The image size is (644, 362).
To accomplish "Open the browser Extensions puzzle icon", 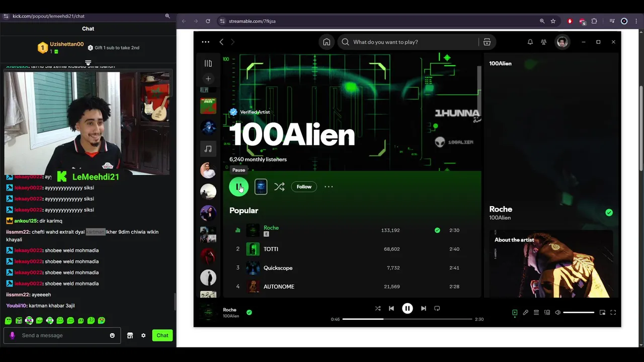I will click(594, 21).
